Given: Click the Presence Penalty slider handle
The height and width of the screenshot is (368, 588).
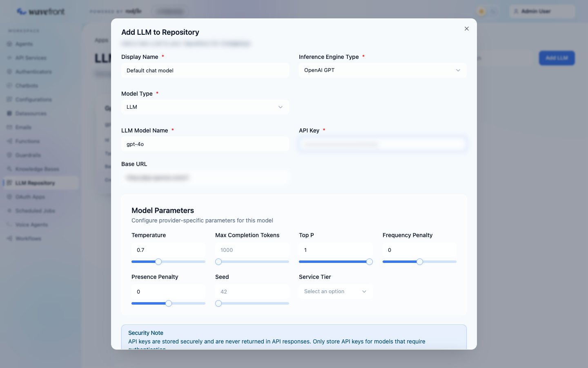Looking at the screenshot, I should 169,303.
